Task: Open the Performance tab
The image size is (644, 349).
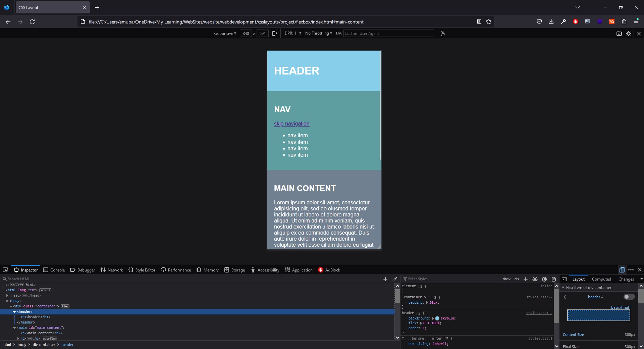Action: 176,270
